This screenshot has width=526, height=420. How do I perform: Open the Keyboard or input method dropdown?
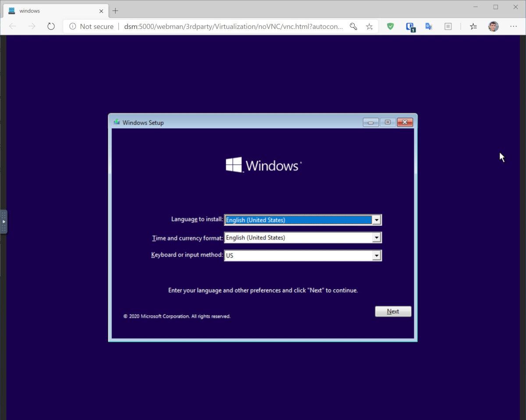point(376,255)
